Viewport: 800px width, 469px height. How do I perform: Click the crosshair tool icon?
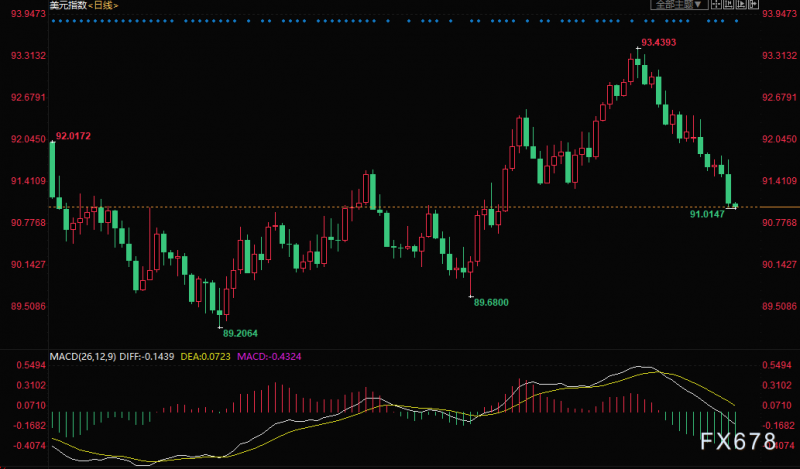tap(716, 5)
